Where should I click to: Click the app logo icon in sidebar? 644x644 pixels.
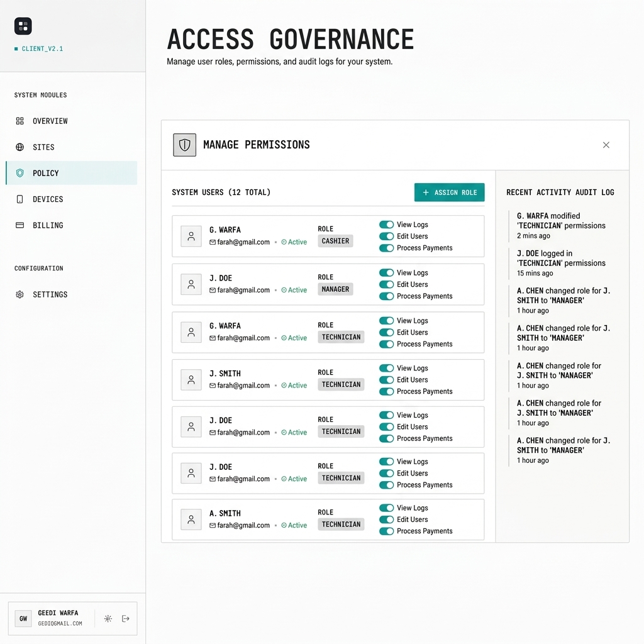(23, 26)
